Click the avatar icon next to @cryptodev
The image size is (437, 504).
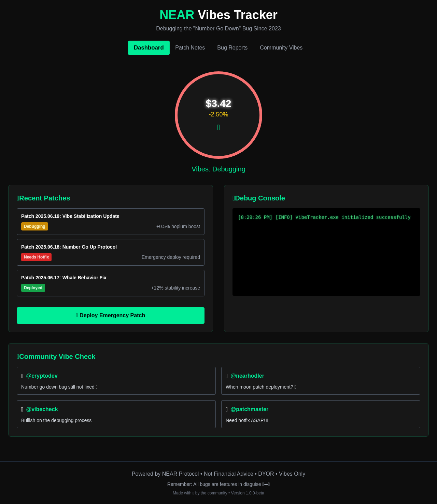[x=22, y=376]
